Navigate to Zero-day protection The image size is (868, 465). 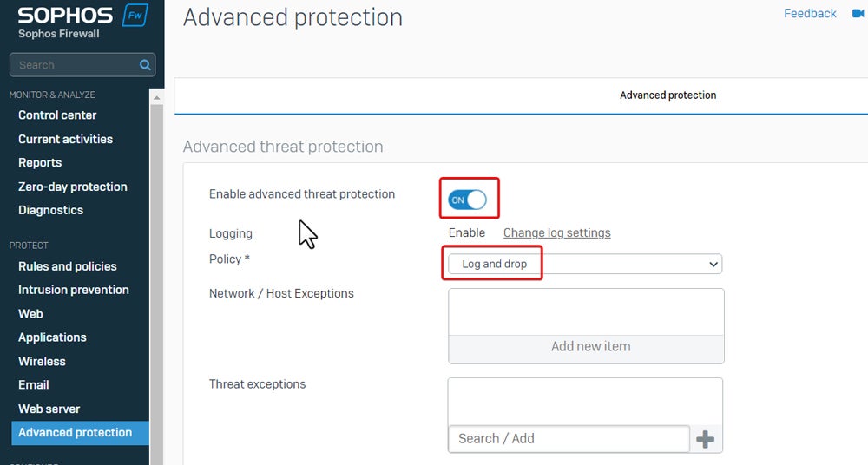pos(73,187)
